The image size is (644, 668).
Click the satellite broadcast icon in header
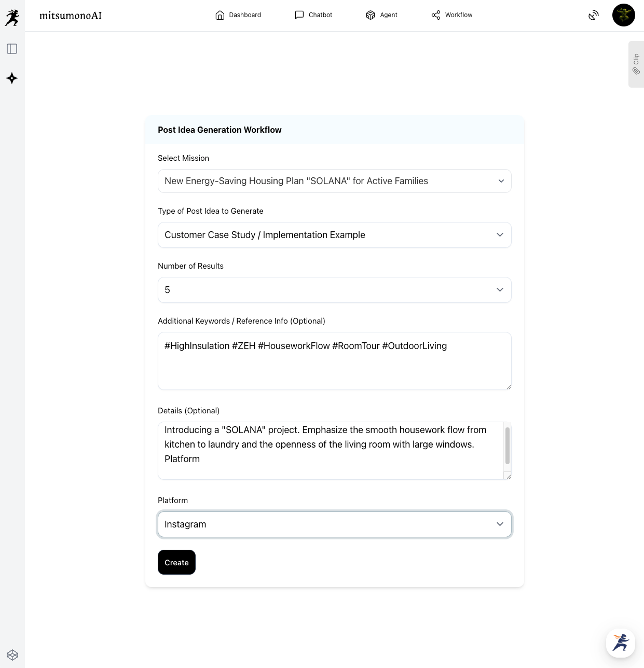[594, 16]
